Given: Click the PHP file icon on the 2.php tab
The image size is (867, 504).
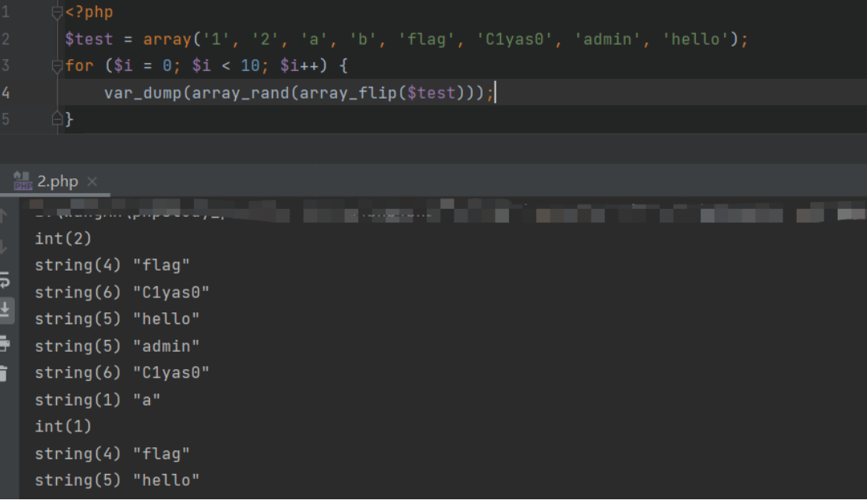Looking at the screenshot, I should point(23,181).
